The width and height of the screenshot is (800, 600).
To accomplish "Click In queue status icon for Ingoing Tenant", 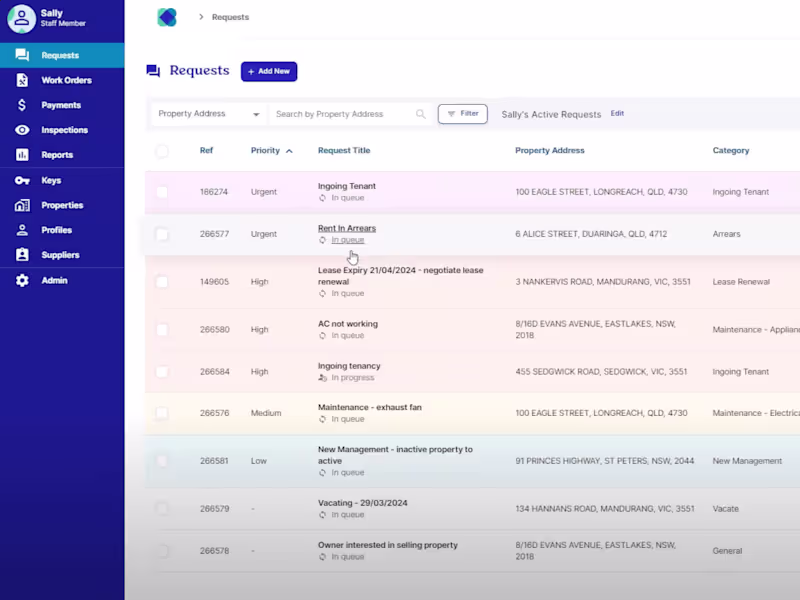I will tap(322, 198).
